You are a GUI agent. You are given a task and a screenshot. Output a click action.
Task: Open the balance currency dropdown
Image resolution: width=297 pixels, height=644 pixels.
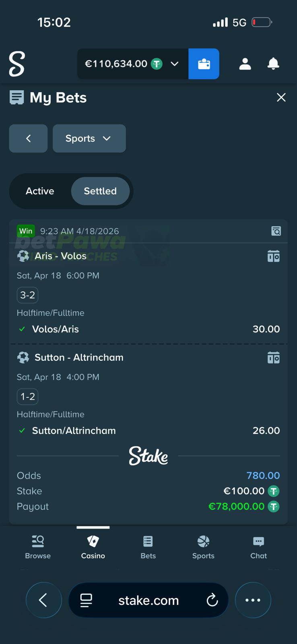175,64
